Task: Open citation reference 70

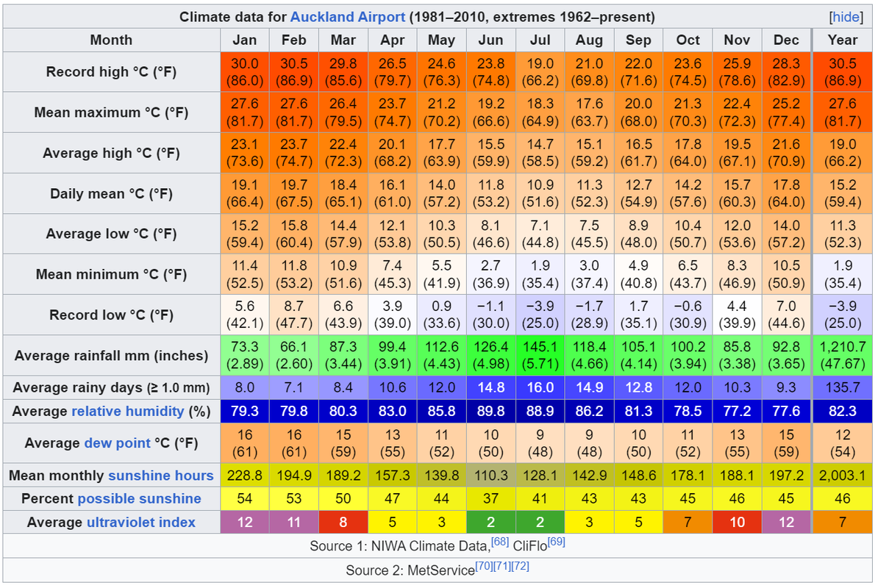Action: [485, 566]
